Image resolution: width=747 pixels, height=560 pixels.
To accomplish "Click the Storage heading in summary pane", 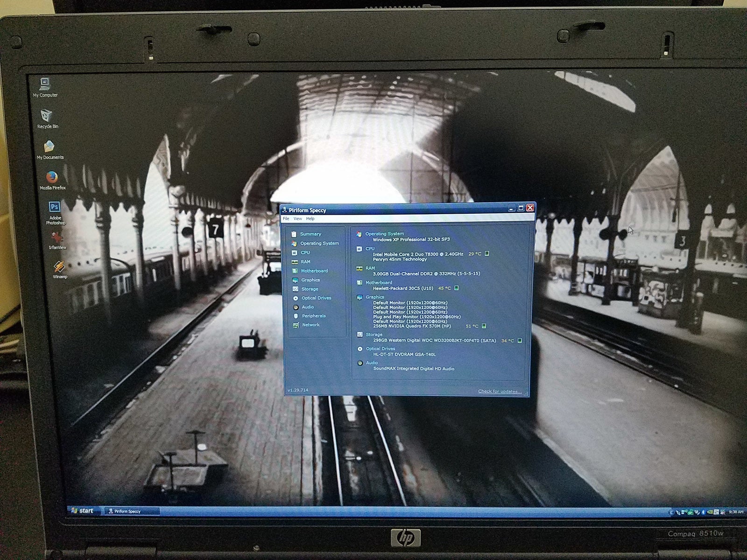I will (x=374, y=335).
